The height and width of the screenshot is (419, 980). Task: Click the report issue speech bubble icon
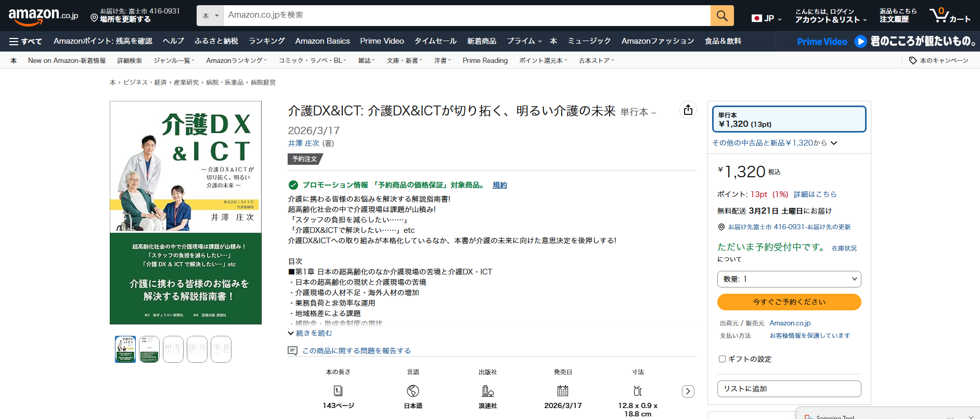click(x=293, y=351)
